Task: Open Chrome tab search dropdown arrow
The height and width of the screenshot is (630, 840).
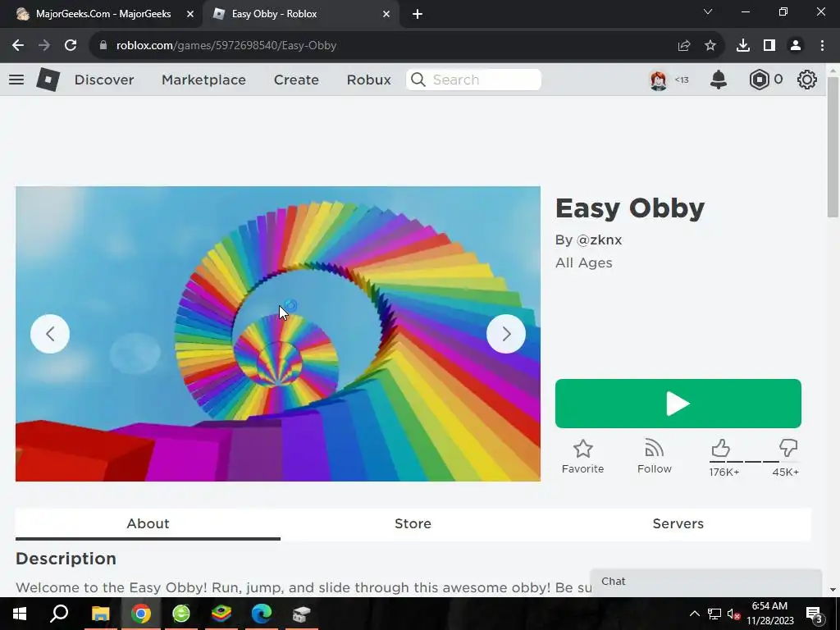Action: click(x=708, y=11)
